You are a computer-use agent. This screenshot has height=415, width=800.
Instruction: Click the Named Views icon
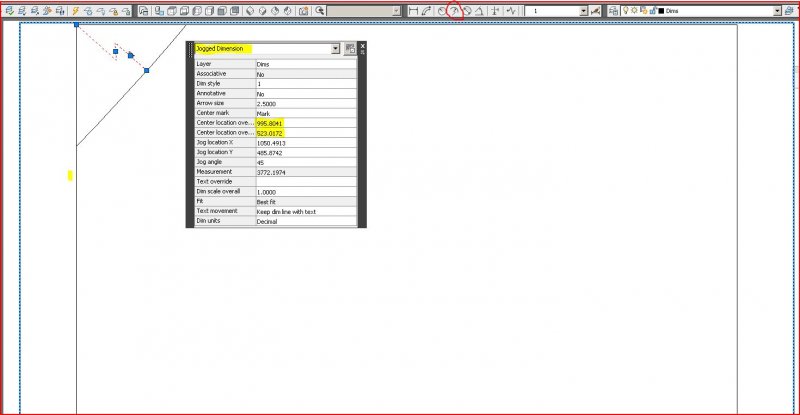[x=143, y=11]
